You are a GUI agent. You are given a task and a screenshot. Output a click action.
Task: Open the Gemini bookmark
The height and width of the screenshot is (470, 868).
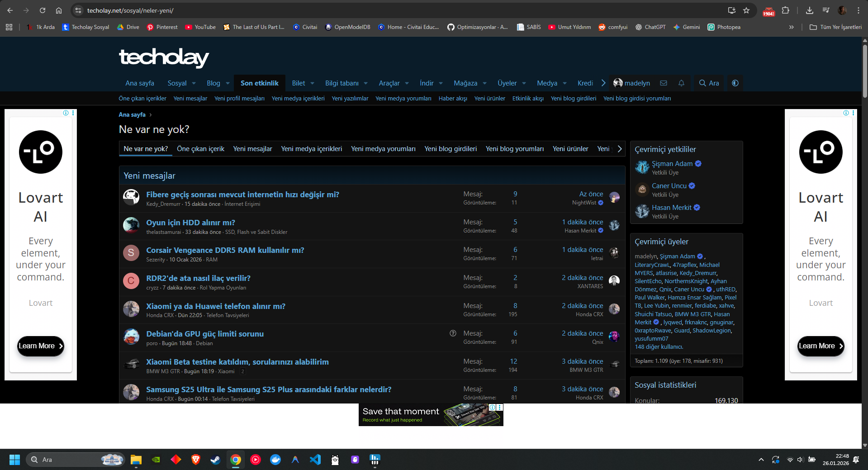pos(687,27)
